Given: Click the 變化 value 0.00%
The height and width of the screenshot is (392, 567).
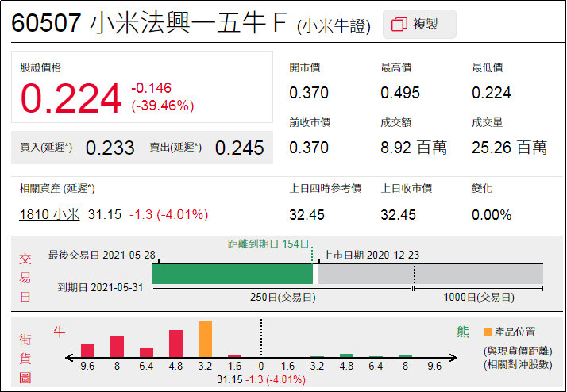Looking at the screenshot, I should pos(492,215).
